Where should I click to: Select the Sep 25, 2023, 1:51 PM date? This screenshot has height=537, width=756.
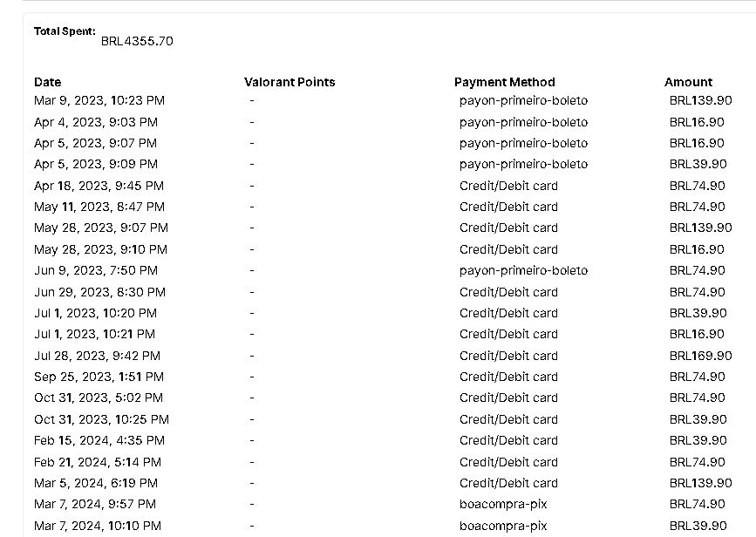coord(99,377)
